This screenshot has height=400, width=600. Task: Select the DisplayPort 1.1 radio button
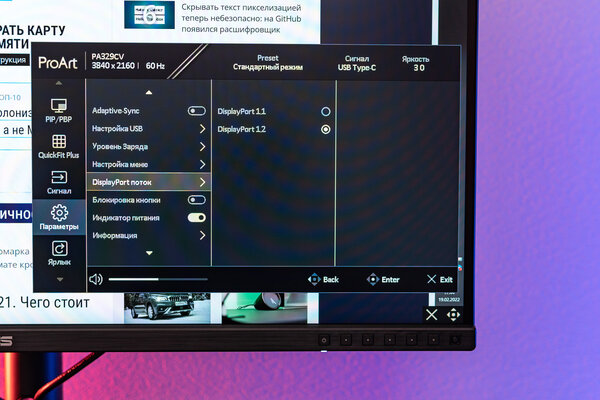pyautogui.click(x=326, y=111)
